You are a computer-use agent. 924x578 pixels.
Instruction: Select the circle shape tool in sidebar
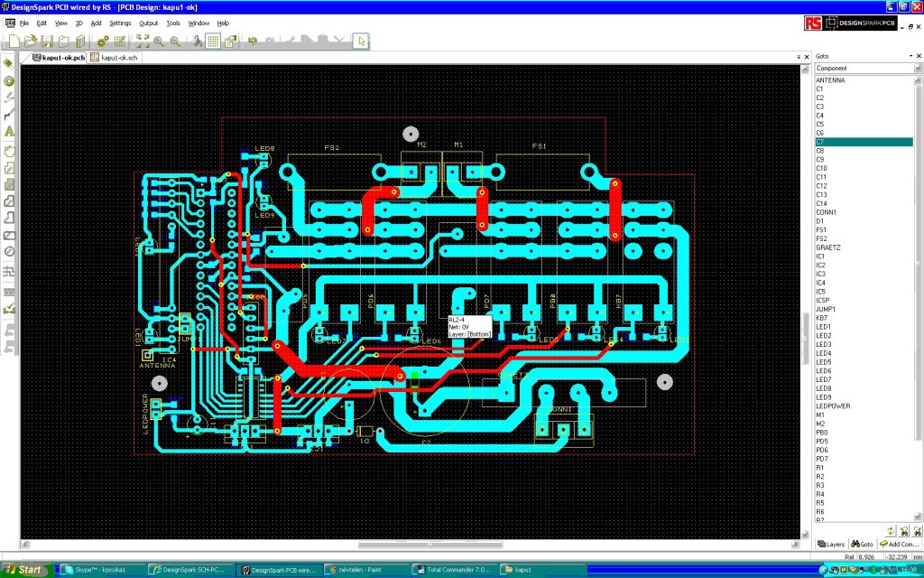click(9, 252)
